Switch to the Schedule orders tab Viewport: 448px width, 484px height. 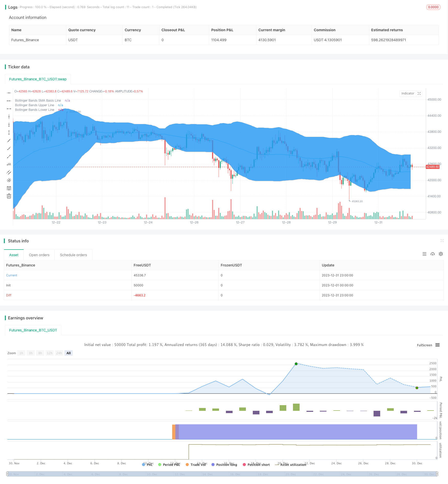[73, 255]
